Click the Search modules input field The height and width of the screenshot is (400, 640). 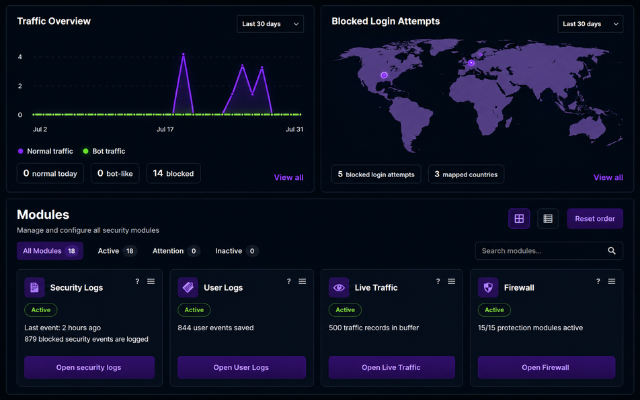click(549, 251)
